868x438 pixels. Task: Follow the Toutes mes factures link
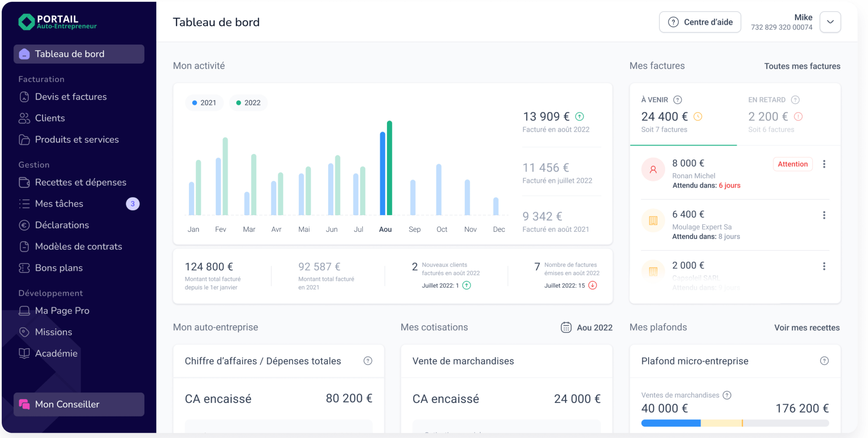(802, 66)
